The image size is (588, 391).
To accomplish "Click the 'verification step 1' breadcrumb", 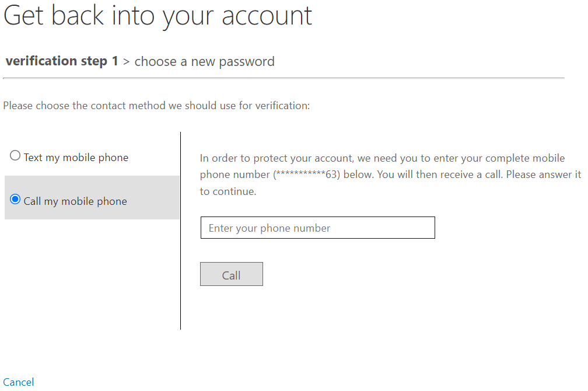I will tap(62, 61).
